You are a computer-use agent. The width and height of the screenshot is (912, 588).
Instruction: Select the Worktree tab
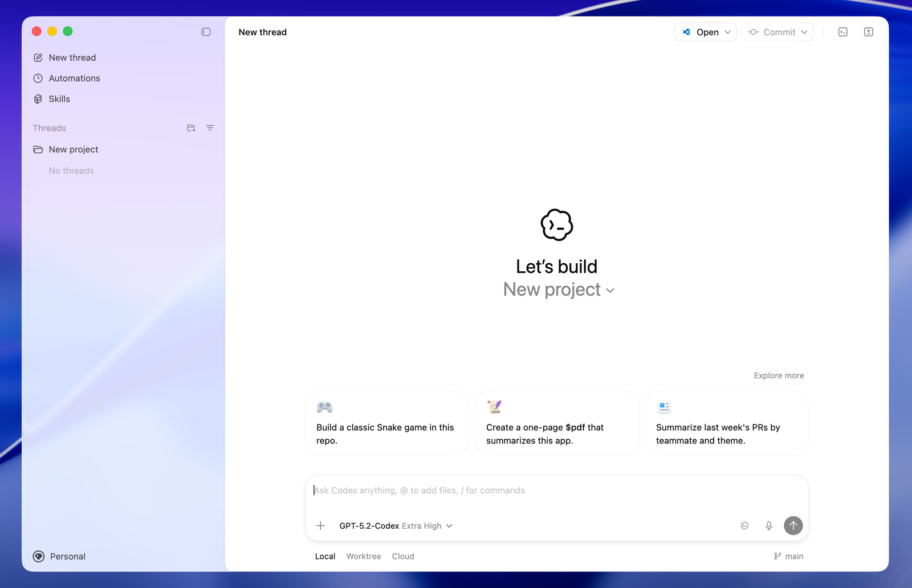(363, 556)
